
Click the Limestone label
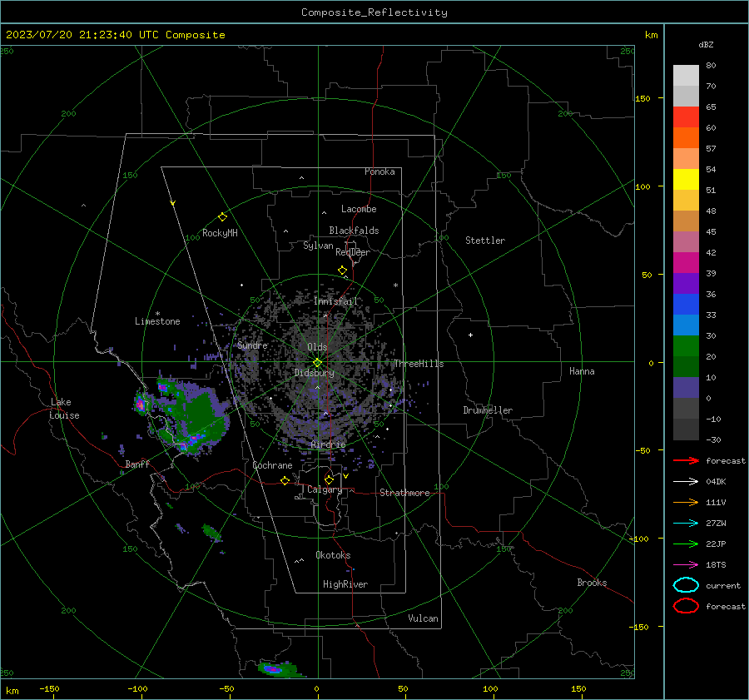click(157, 321)
